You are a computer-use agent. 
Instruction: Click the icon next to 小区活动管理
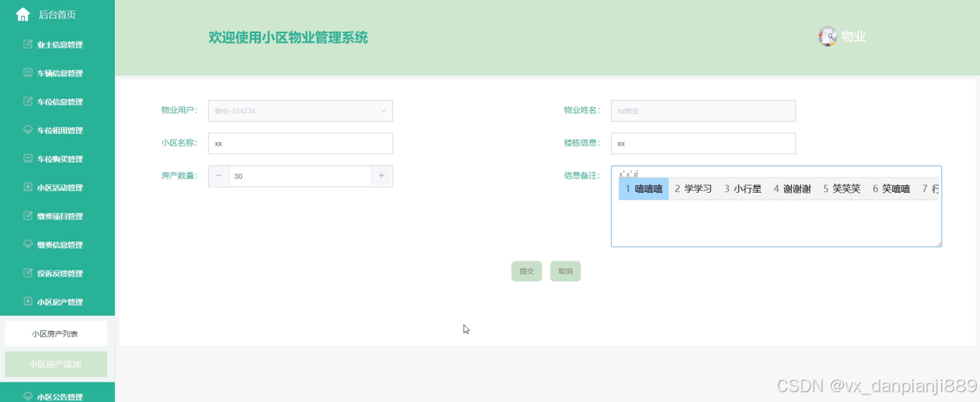point(28,187)
